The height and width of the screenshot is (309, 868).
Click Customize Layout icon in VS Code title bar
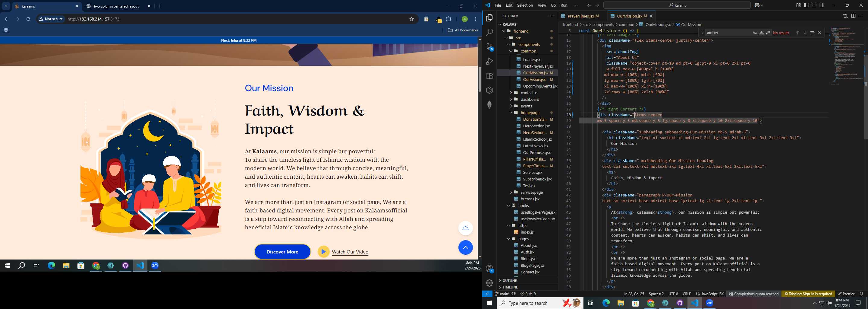798,5
